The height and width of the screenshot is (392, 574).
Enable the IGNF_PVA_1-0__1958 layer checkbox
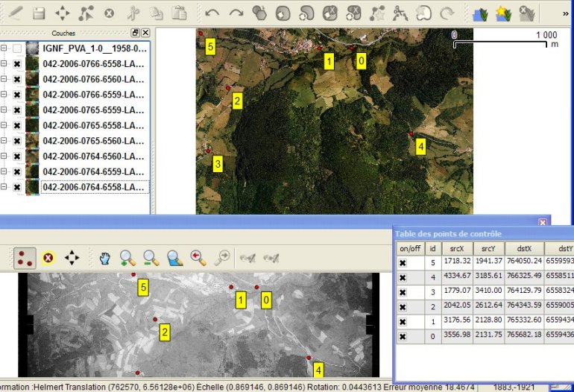(x=17, y=48)
